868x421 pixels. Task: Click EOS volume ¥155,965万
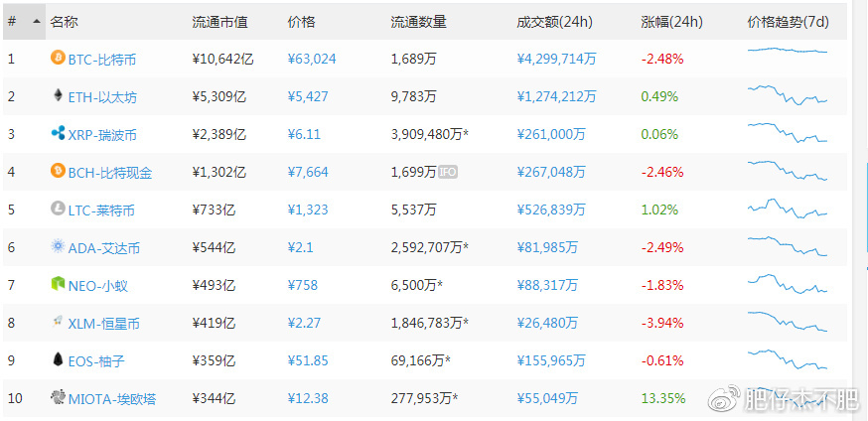pos(551,360)
